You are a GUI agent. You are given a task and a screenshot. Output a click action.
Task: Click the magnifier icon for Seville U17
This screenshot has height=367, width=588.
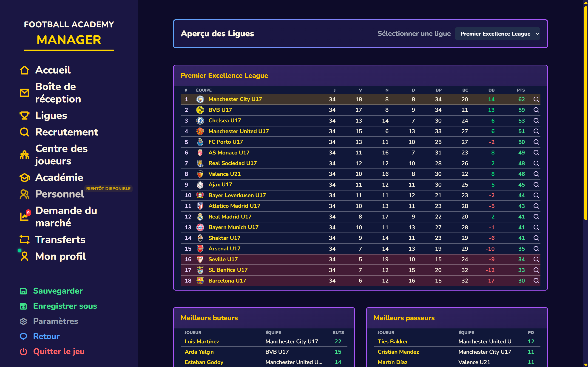536,259
